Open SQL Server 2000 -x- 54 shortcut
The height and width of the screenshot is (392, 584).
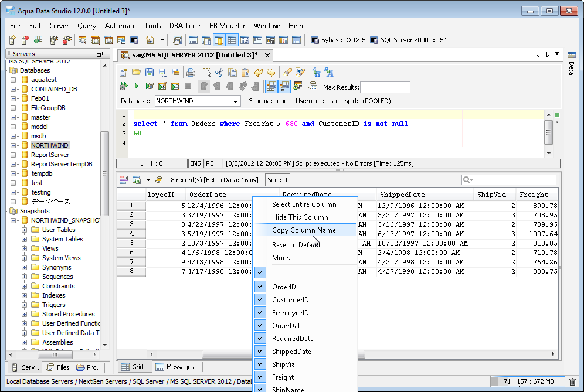click(408, 40)
